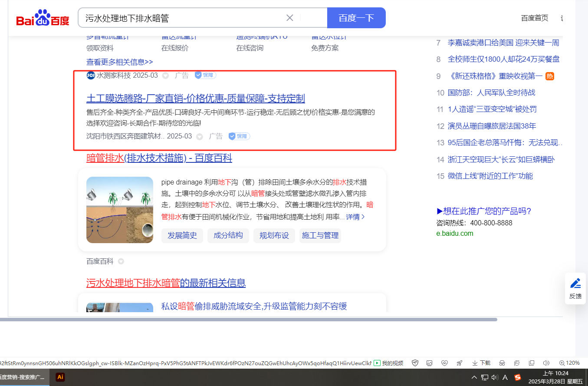Image resolution: width=588 pixels, height=386 pixels.
Task: Click the rocket accelerator icon in status bar
Action: click(x=460, y=363)
